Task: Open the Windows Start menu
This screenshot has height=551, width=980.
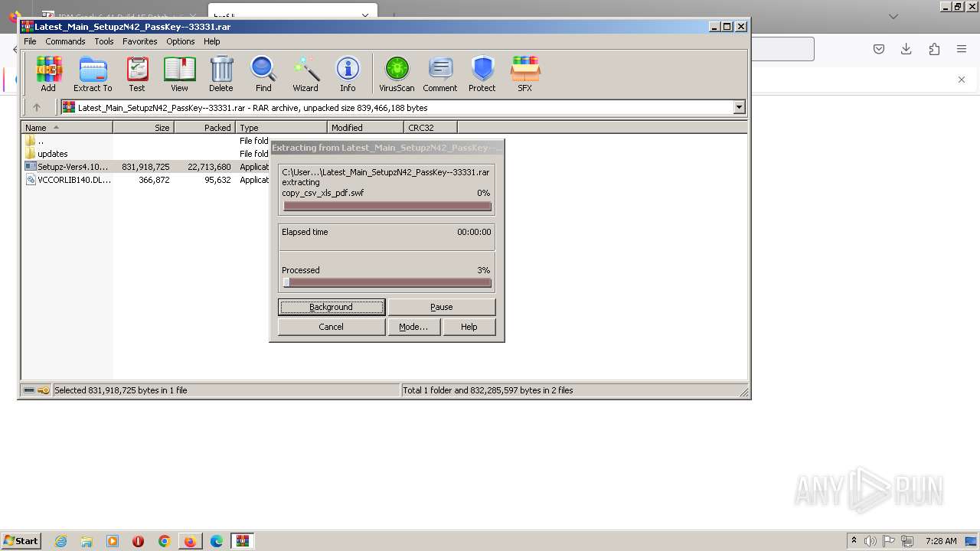Action: 21,540
